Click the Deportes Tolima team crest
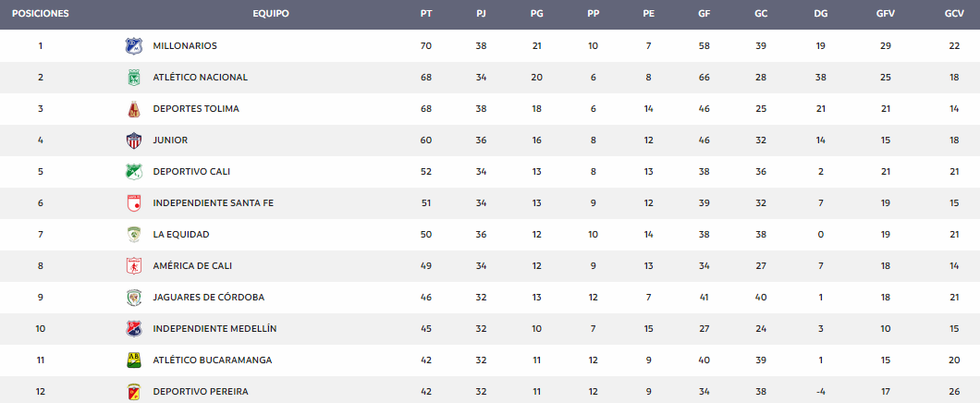980x403 pixels. pyautogui.click(x=134, y=109)
